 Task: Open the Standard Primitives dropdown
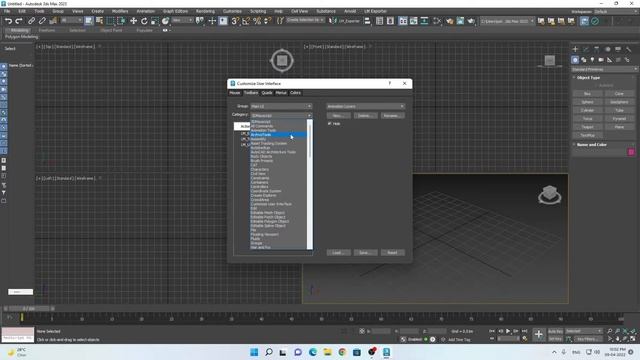(x=604, y=69)
